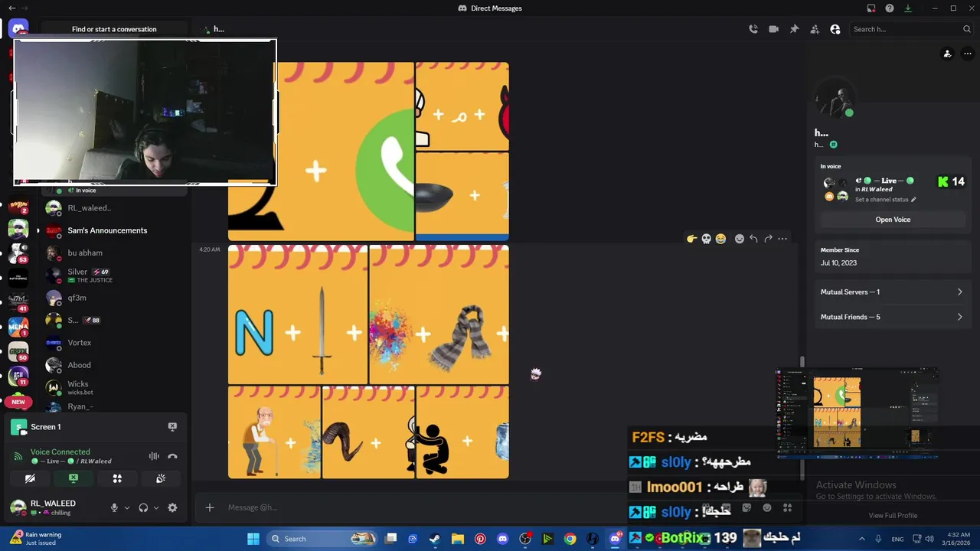Open the old man puzzle image
Screen dimensions: 980x551
coord(274,432)
